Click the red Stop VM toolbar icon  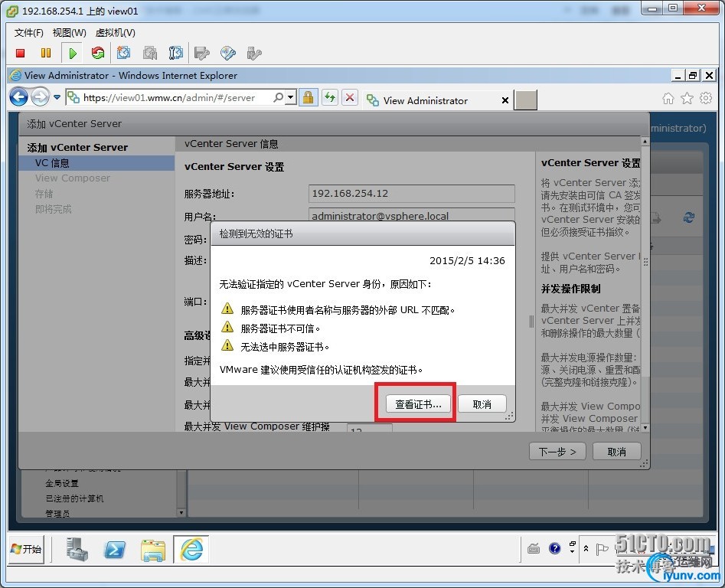coord(20,53)
